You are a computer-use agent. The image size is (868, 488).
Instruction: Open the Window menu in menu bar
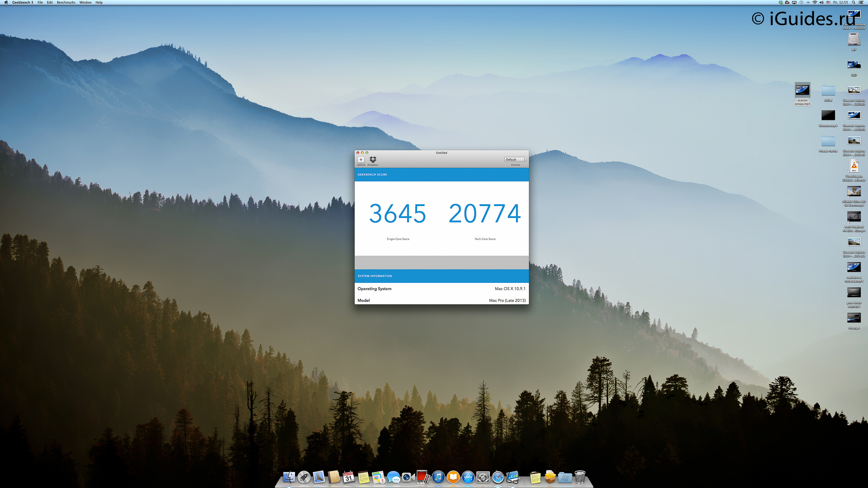[85, 2]
